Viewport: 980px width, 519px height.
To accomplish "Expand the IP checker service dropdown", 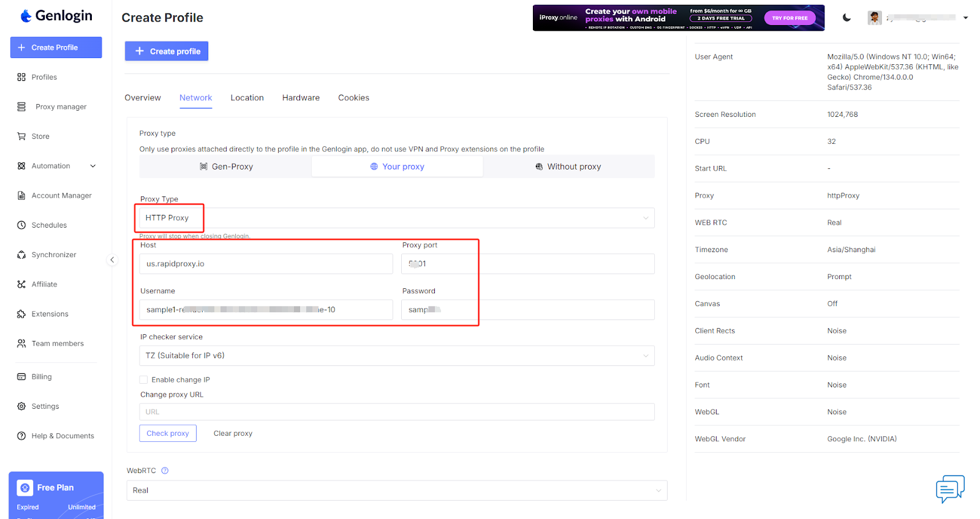I will [x=396, y=356].
